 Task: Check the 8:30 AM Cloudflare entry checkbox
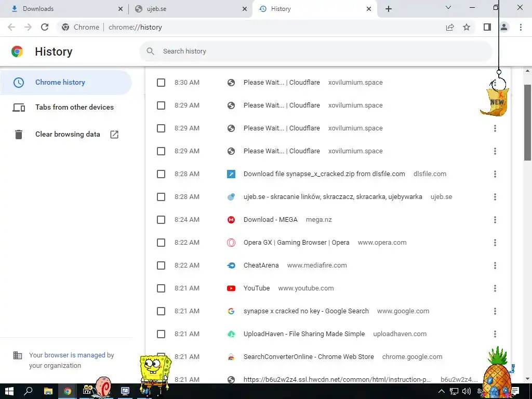point(161,83)
